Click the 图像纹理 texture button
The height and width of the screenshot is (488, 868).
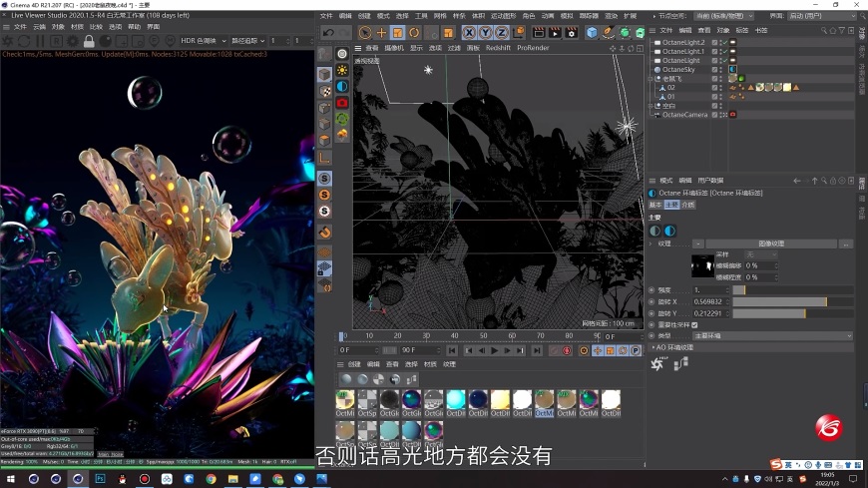coord(771,244)
